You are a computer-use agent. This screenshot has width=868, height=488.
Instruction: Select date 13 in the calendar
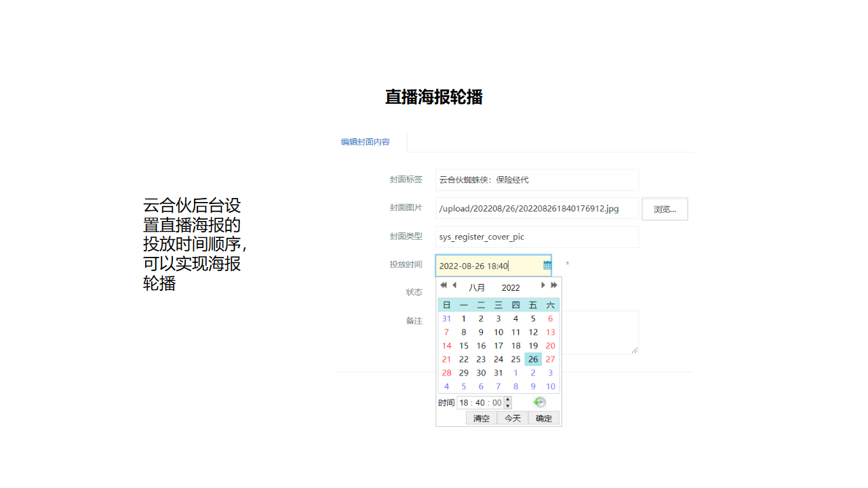click(x=551, y=332)
